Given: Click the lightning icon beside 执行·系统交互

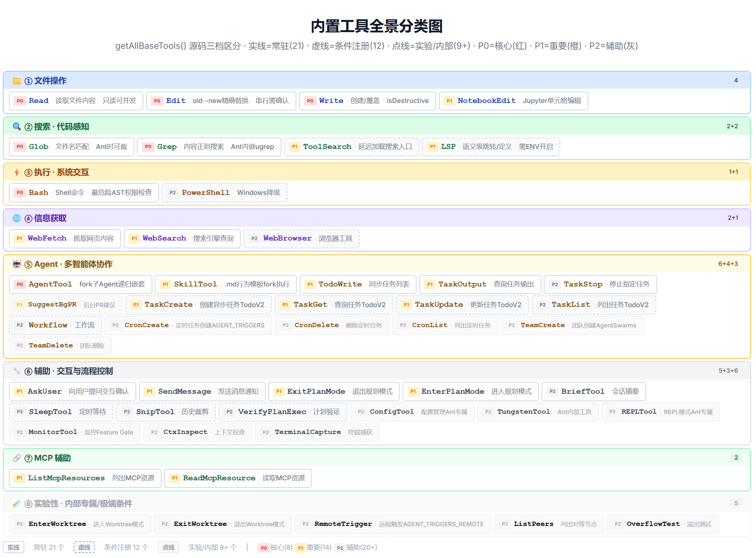Looking at the screenshot, I should [x=17, y=172].
